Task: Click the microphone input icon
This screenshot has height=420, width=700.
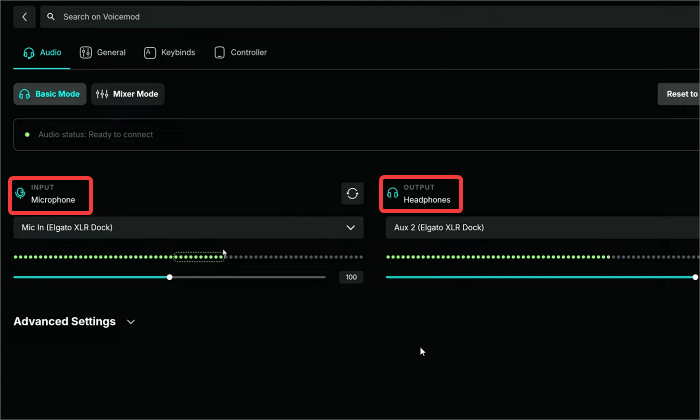Action: (21, 193)
